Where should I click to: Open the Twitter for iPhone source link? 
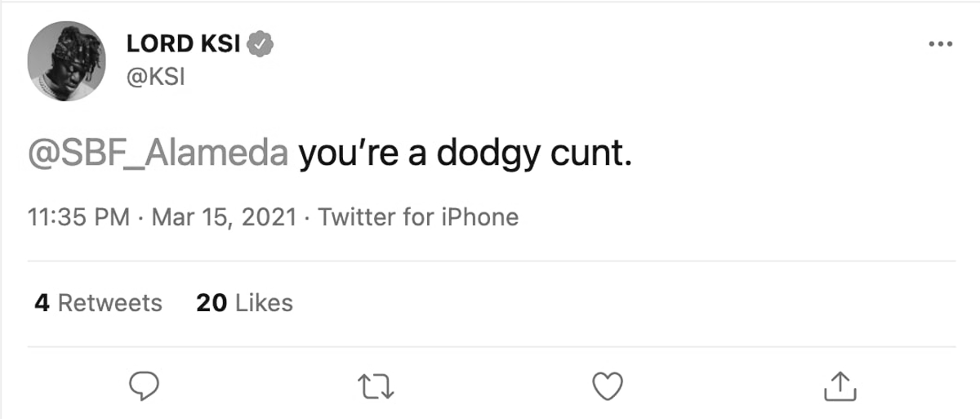click(x=418, y=218)
